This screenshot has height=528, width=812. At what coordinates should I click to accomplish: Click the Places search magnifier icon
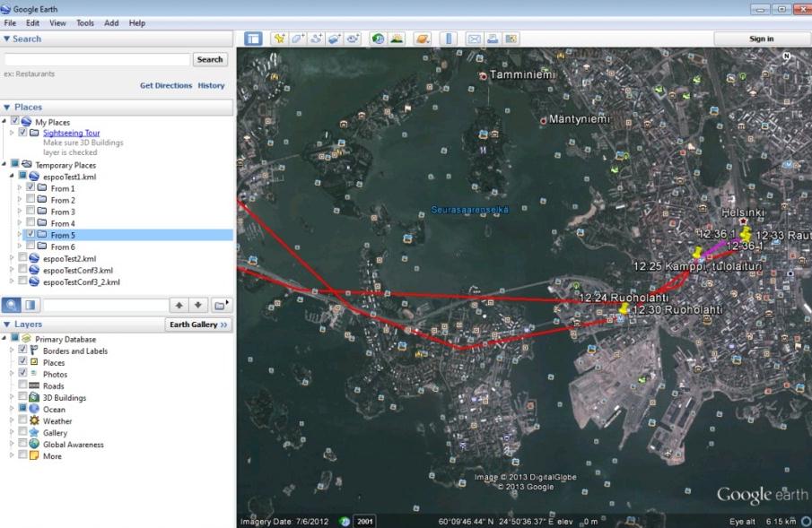(12, 305)
